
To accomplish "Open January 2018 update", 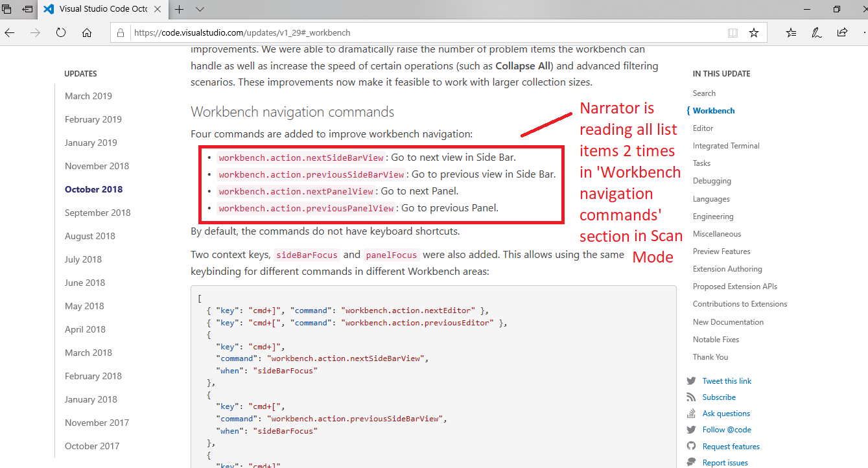I will coord(91,399).
